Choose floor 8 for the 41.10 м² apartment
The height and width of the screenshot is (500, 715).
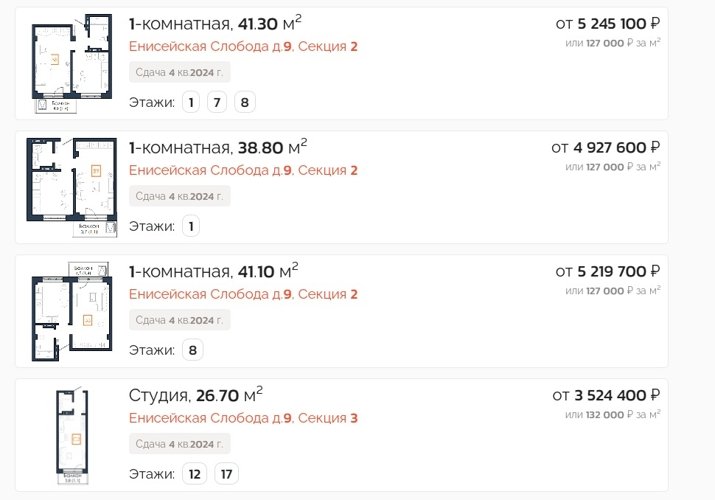click(193, 350)
